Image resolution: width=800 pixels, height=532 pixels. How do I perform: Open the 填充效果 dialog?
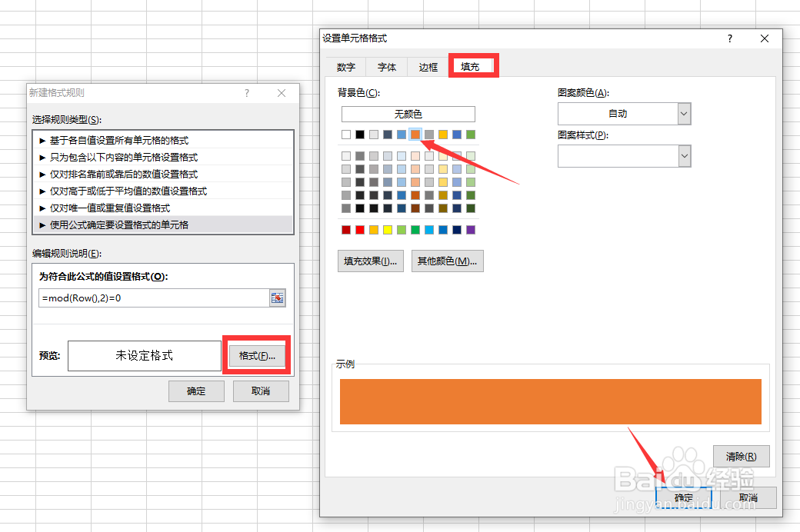pyautogui.click(x=370, y=261)
